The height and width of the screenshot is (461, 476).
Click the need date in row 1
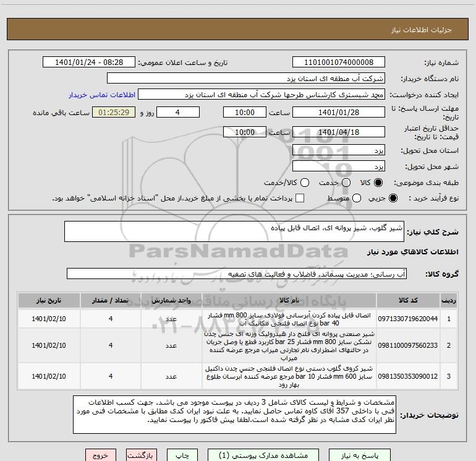[x=49, y=319]
